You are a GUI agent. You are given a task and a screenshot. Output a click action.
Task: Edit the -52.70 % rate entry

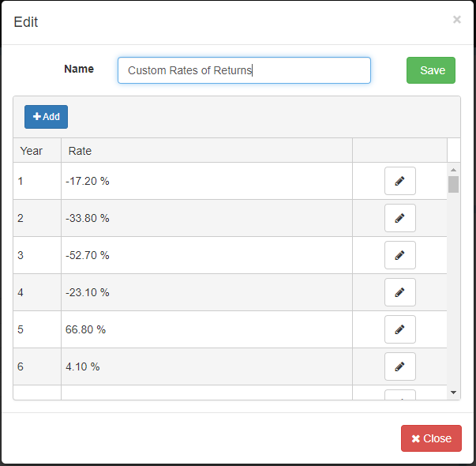[x=399, y=255]
